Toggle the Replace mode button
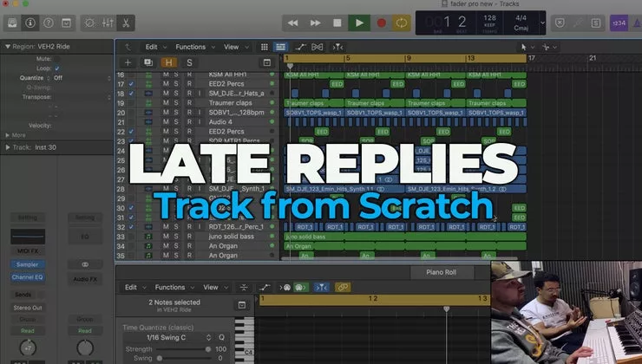The height and width of the screenshot is (364, 642). tap(560, 23)
